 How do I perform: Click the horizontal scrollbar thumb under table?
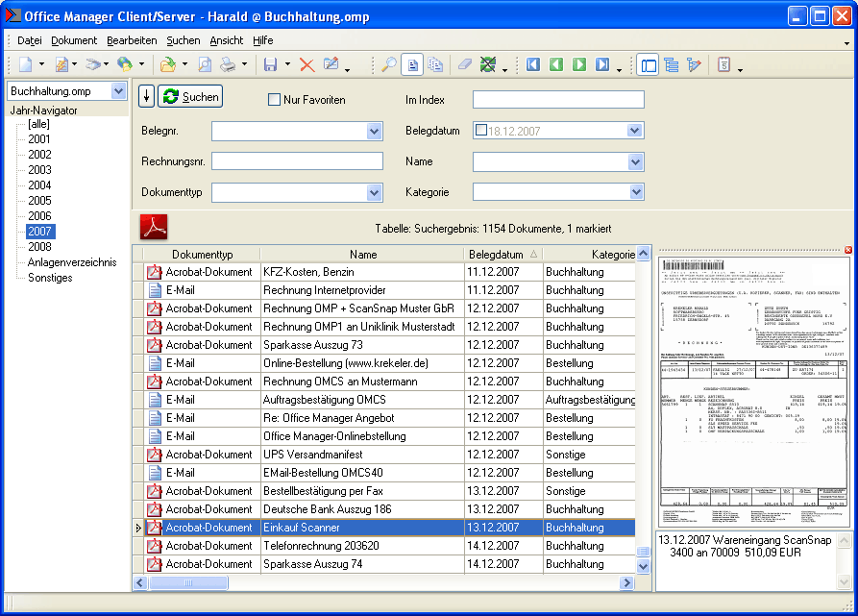point(188,583)
